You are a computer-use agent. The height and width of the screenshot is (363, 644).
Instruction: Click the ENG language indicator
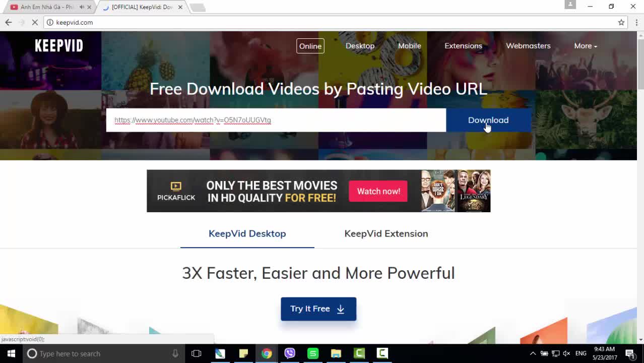click(581, 353)
